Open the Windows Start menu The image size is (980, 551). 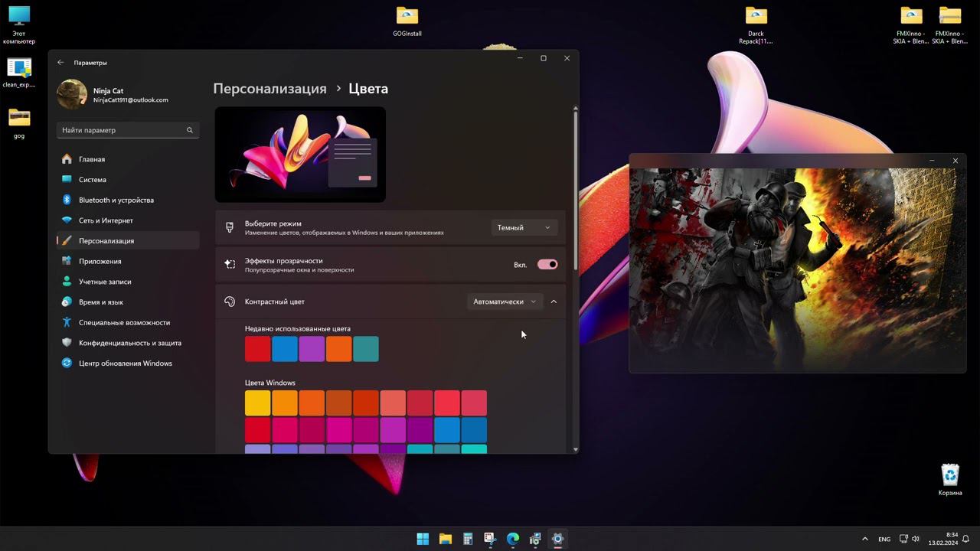click(x=423, y=539)
